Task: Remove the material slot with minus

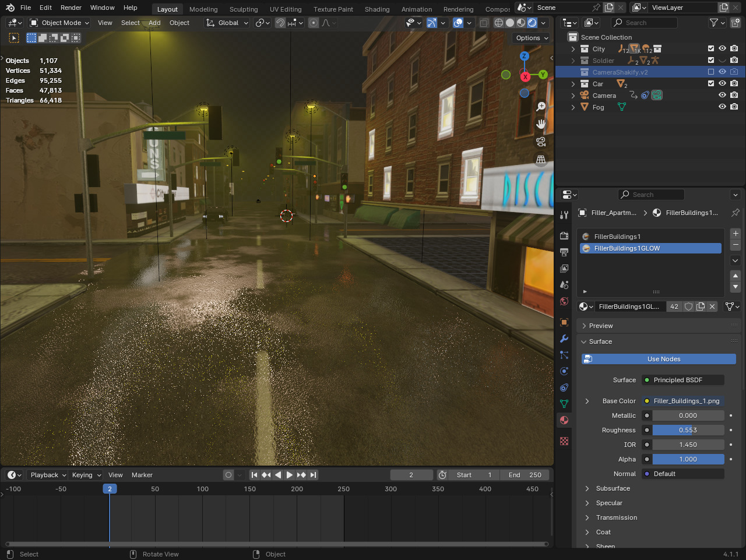Action: [x=736, y=245]
